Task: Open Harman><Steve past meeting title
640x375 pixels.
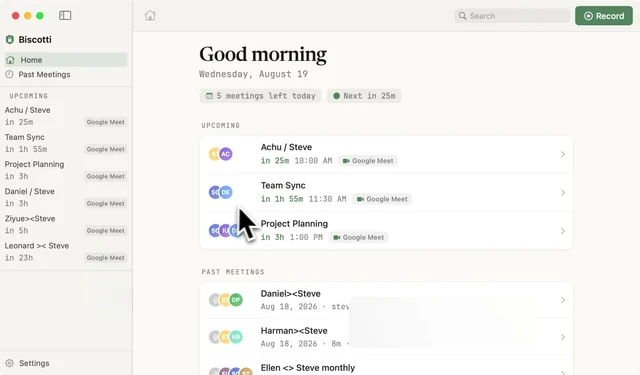Action: (294, 331)
